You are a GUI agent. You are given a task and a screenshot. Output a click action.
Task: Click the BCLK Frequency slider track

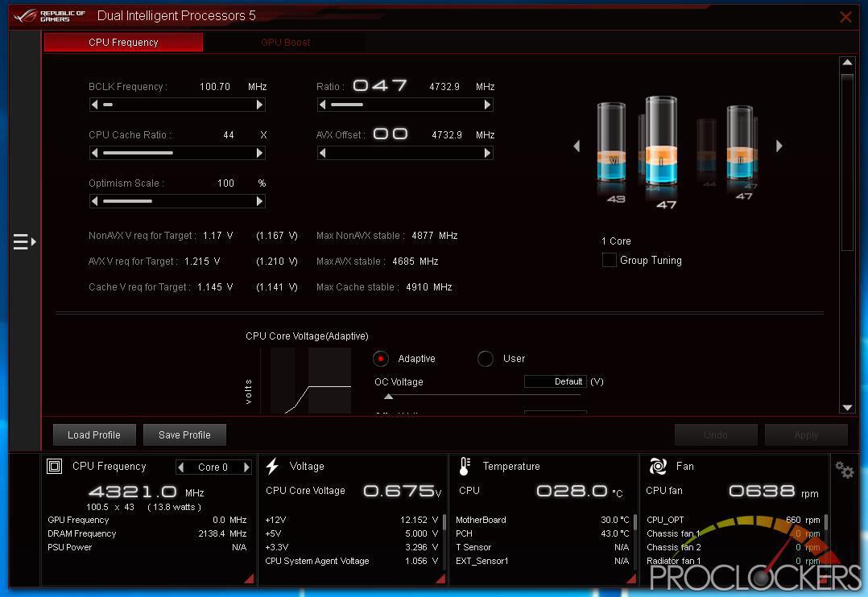[177, 105]
